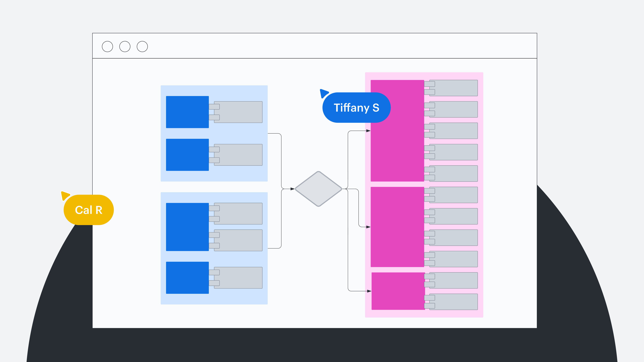The image size is (644, 362).
Task: Click the blue Tiffany S collaborator label
Action: tap(356, 108)
